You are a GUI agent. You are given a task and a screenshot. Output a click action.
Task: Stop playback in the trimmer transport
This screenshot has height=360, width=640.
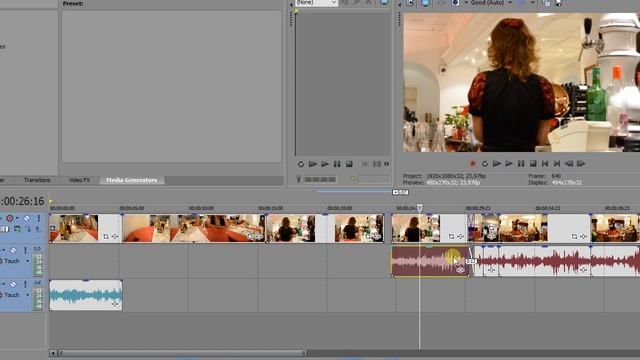[349, 164]
